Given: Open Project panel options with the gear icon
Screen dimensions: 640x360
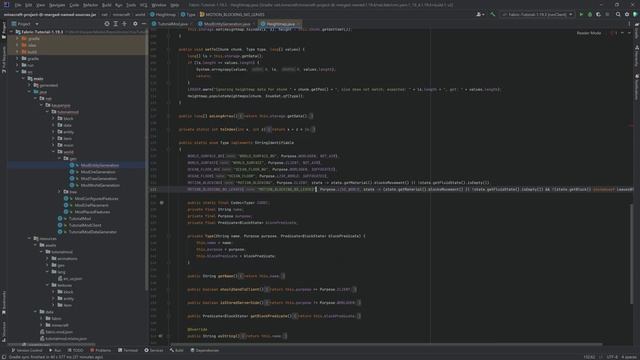Looking at the screenshot, I should pos(135,24).
